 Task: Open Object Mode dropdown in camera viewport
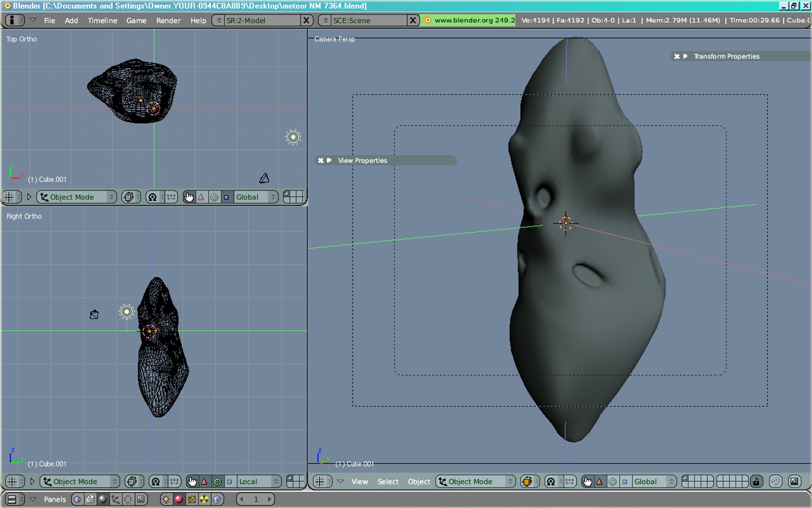click(x=475, y=481)
